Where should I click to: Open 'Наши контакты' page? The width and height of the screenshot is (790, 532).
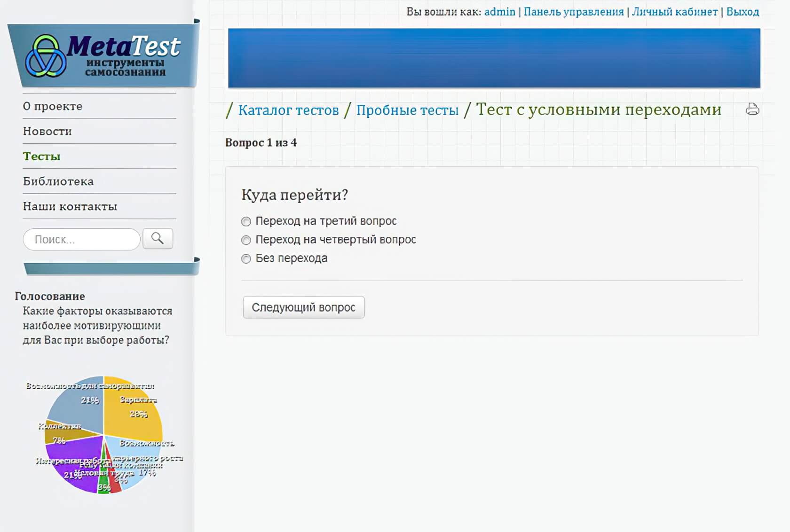tap(70, 206)
